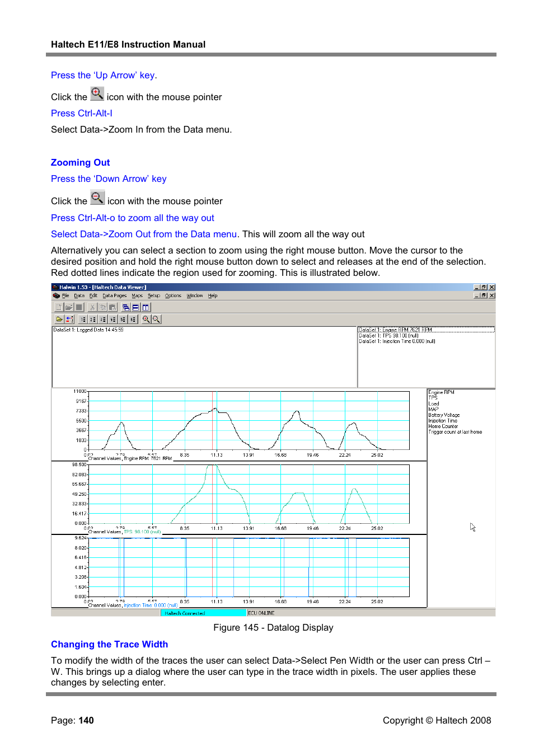Select 'Engine RPM' in the channel list
Image resolution: width=534 pixels, height=756 pixels.
pos(441,393)
